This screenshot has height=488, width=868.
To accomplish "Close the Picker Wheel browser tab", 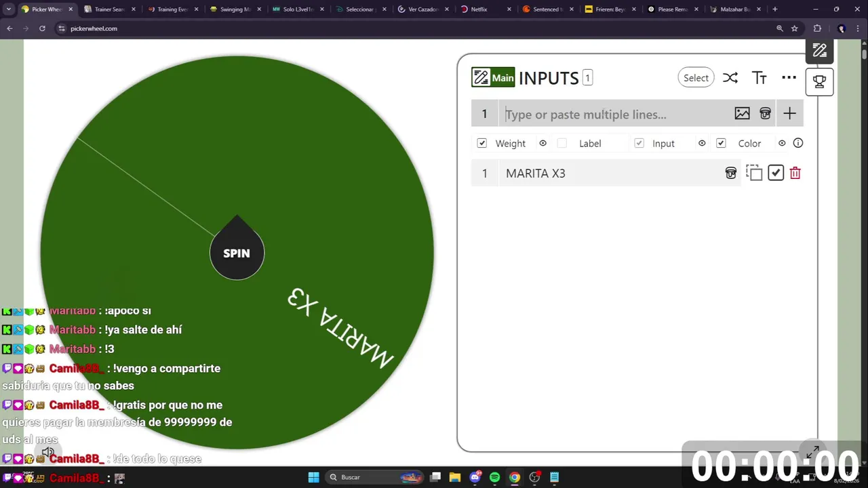I will tap(71, 9).
